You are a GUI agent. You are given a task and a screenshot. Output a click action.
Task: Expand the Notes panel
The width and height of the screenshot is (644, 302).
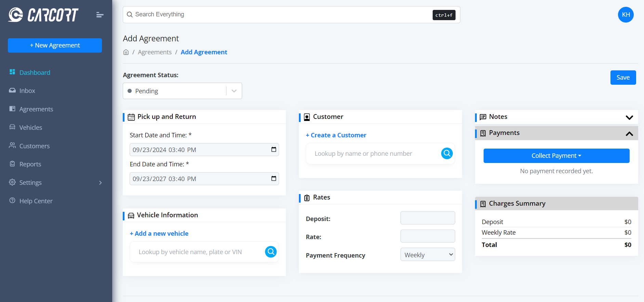[x=629, y=117]
